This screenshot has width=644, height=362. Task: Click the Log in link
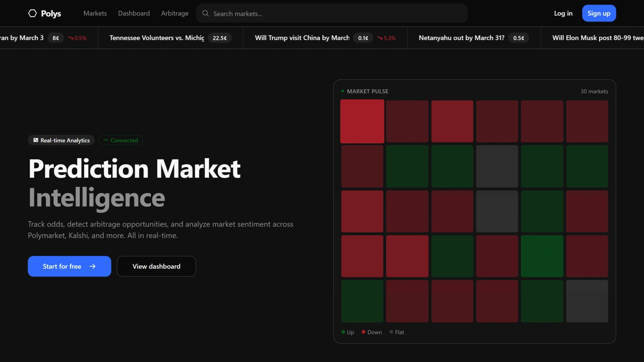pyautogui.click(x=563, y=13)
